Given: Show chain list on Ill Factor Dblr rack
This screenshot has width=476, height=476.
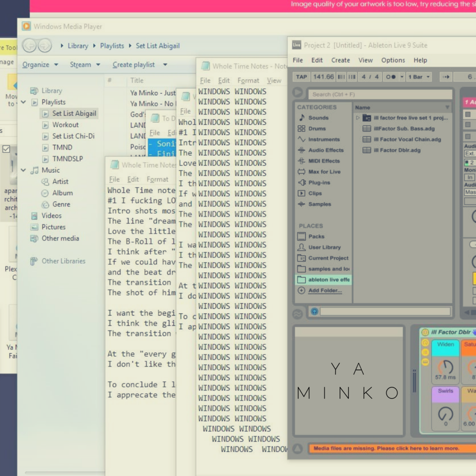Looking at the screenshot, I should tap(425, 352).
